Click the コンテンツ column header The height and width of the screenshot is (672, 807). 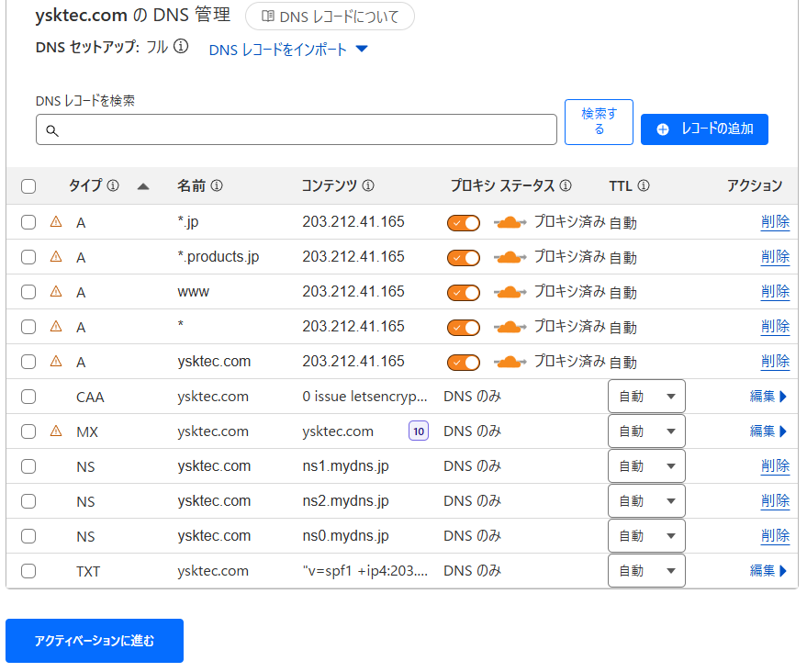329,185
